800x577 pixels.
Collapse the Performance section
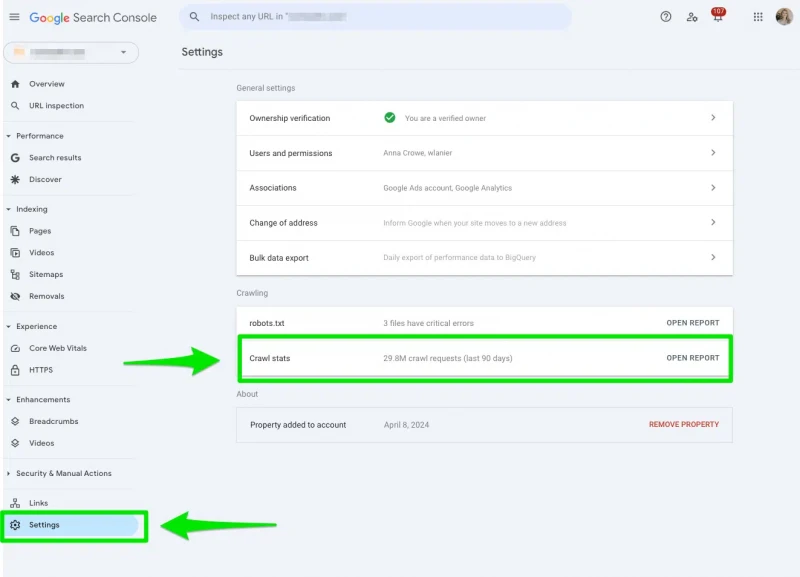(8, 136)
